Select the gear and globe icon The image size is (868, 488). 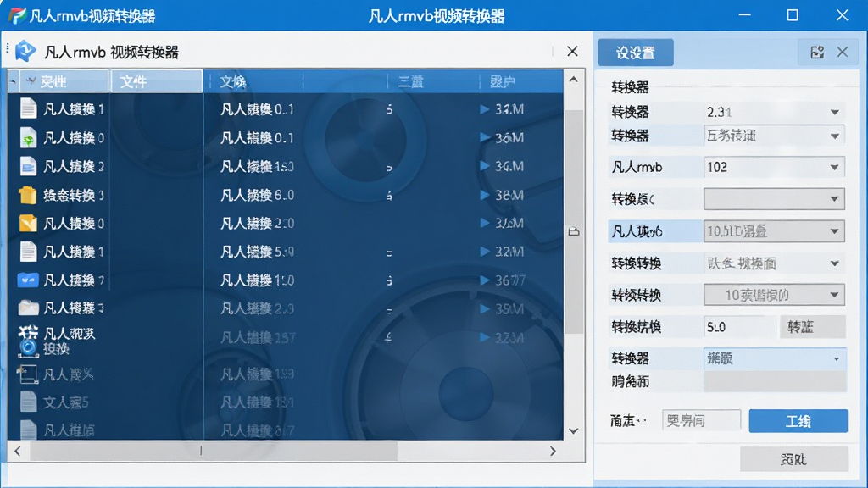(x=28, y=341)
